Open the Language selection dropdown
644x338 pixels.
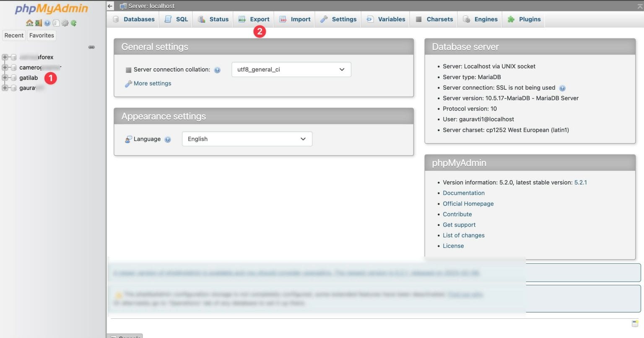pyautogui.click(x=247, y=139)
